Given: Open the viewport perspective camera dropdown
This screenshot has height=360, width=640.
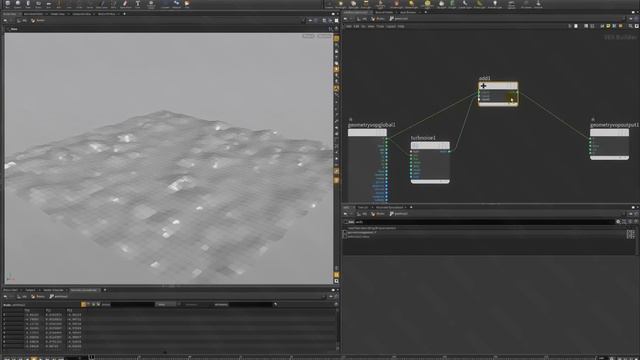Looking at the screenshot, I should [308, 36].
